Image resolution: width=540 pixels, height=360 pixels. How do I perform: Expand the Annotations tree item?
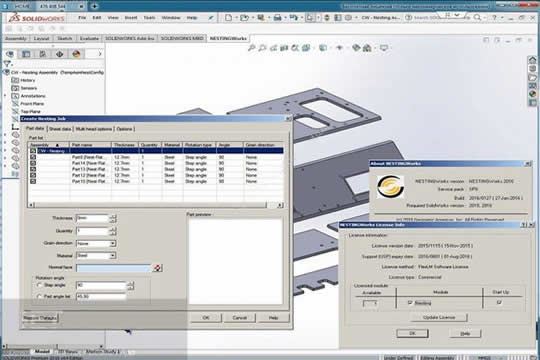pos(5,96)
